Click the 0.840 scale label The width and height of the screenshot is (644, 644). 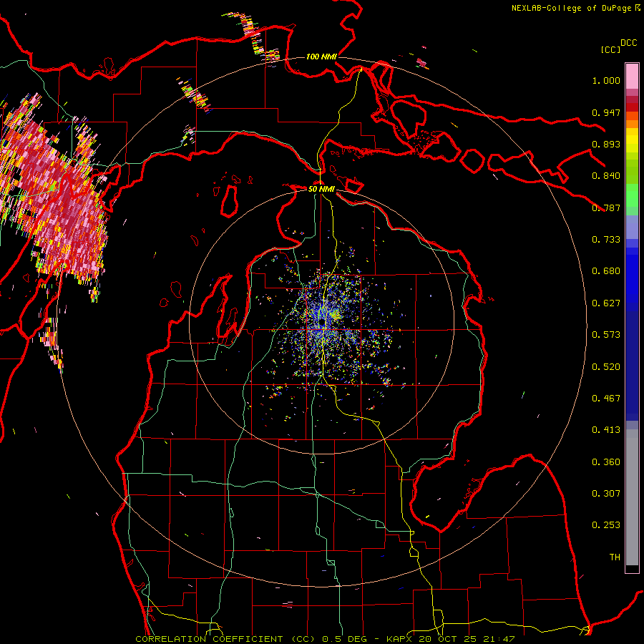[x=606, y=176]
